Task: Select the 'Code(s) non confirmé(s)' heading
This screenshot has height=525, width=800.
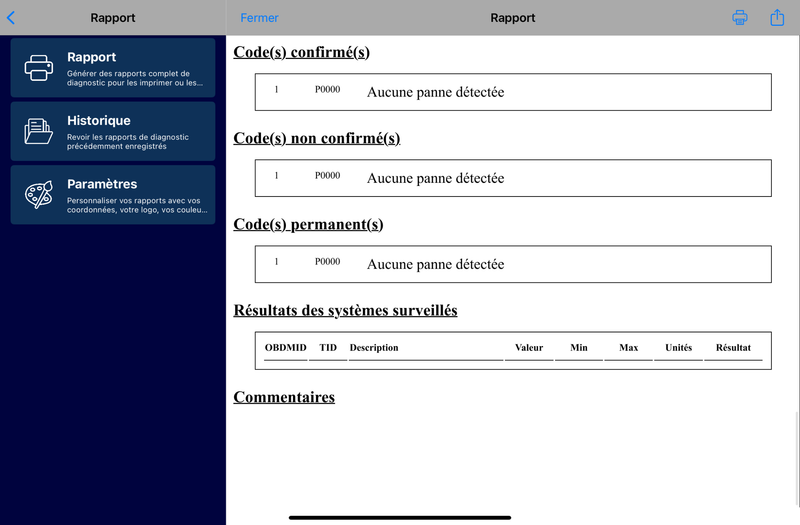Action: [317, 138]
